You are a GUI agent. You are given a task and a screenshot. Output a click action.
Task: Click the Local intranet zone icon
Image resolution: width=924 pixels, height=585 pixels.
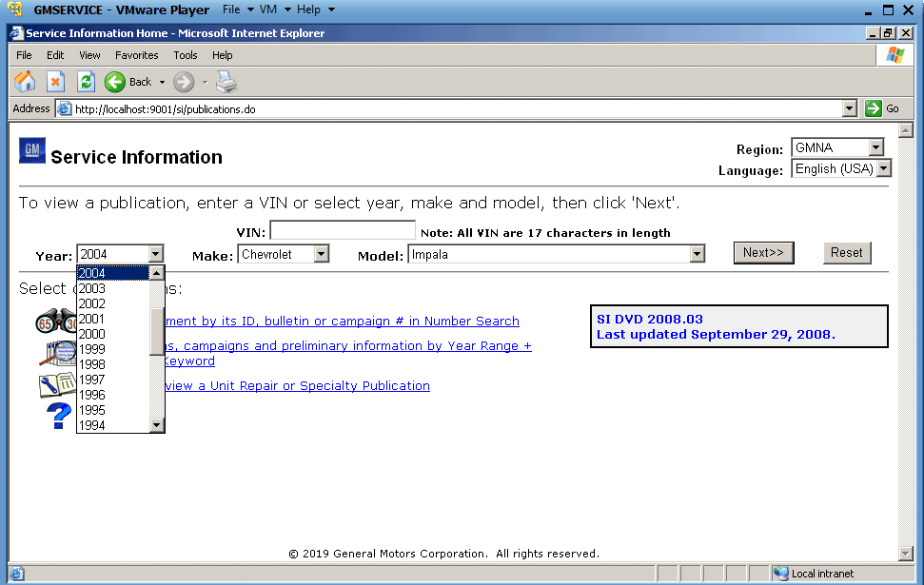[x=781, y=574]
